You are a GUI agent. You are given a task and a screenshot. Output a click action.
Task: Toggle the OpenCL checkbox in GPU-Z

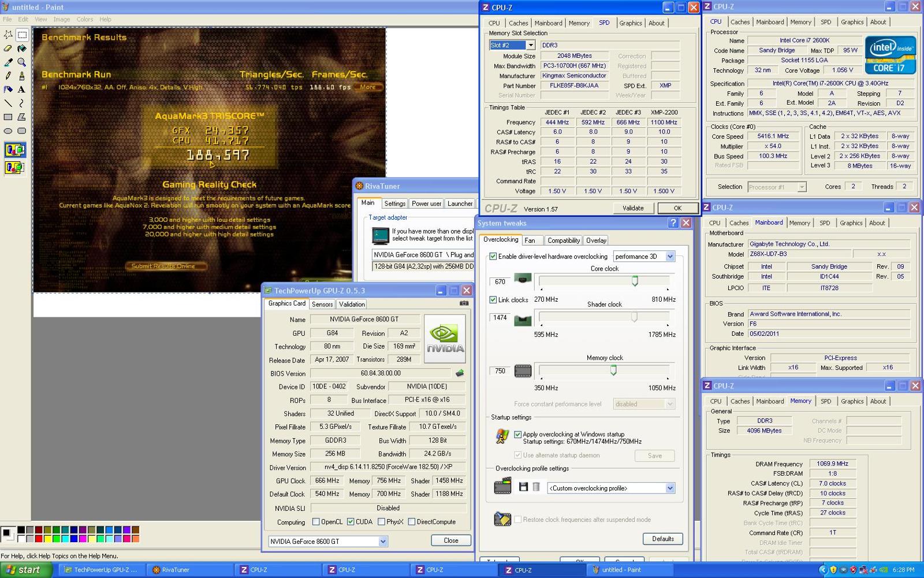(316, 521)
